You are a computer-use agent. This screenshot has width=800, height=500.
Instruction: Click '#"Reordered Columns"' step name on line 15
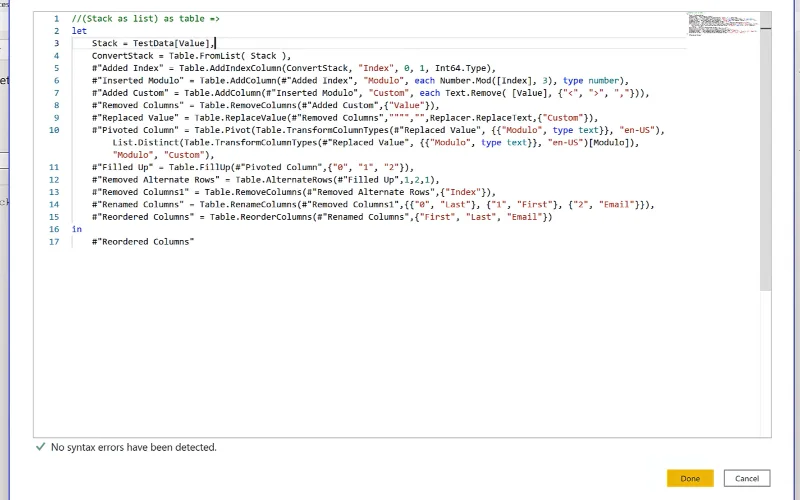pyautogui.click(x=143, y=217)
